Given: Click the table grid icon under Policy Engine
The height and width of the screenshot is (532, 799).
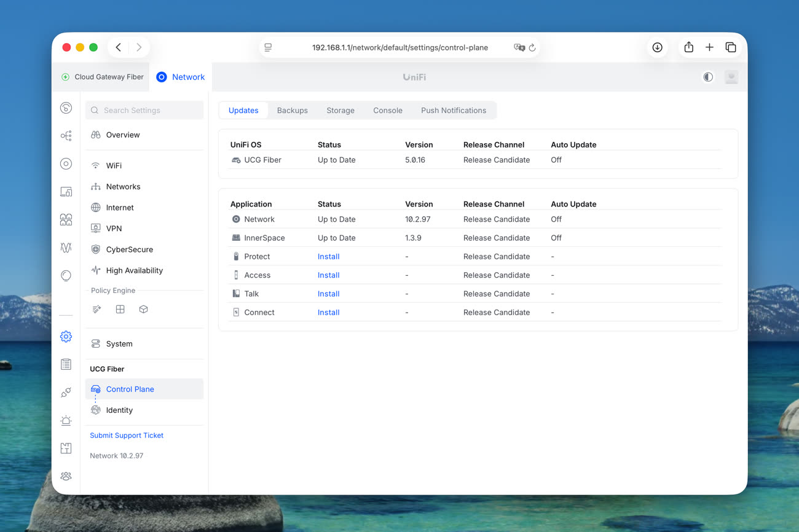Looking at the screenshot, I should pos(120,310).
